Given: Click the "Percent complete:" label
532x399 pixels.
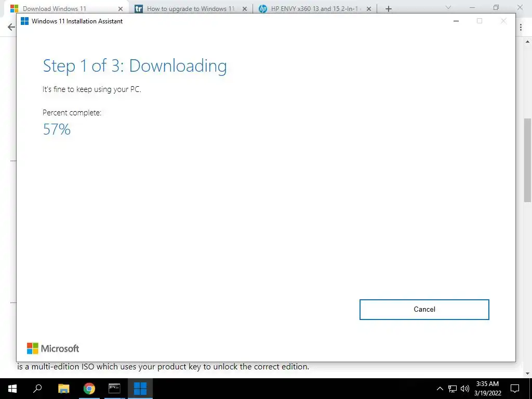Looking at the screenshot, I should [72, 113].
